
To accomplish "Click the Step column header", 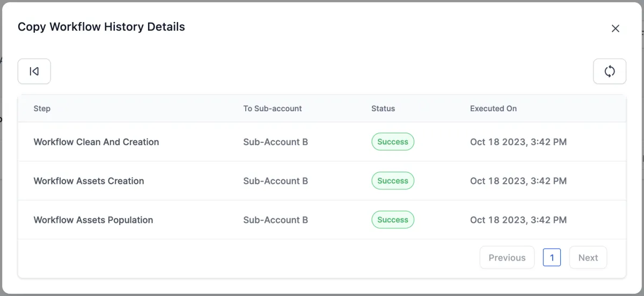I will pos(42,109).
